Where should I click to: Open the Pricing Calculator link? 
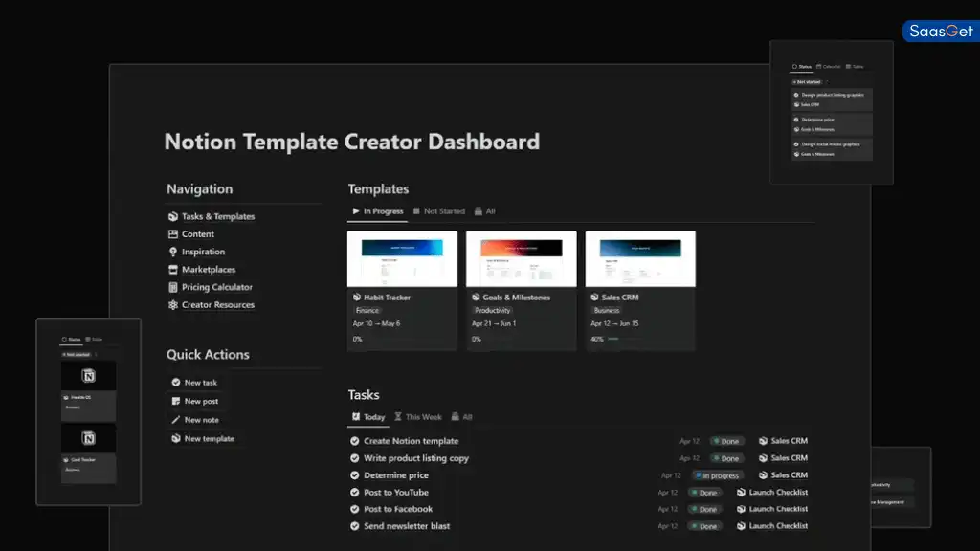[217, 287]
